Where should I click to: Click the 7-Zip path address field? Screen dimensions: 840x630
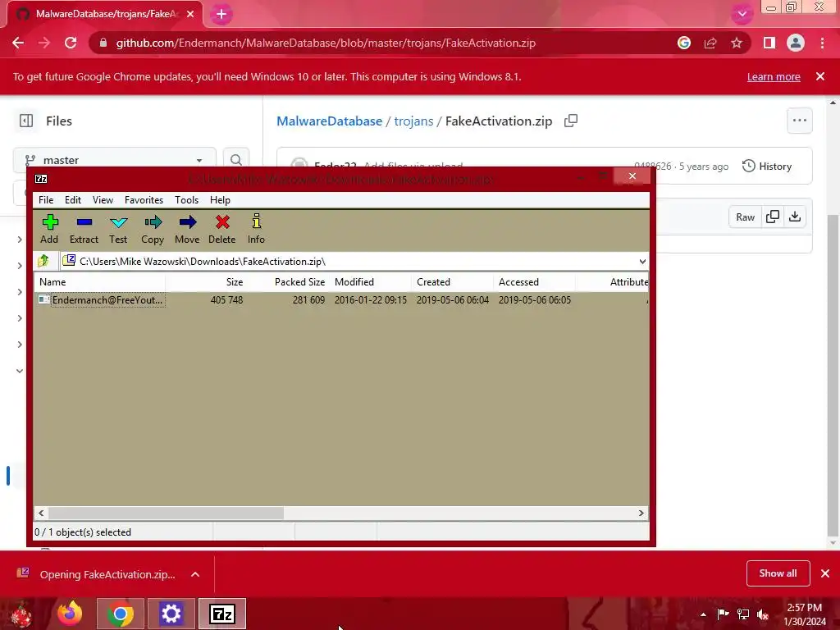click(x=354, y=262)
